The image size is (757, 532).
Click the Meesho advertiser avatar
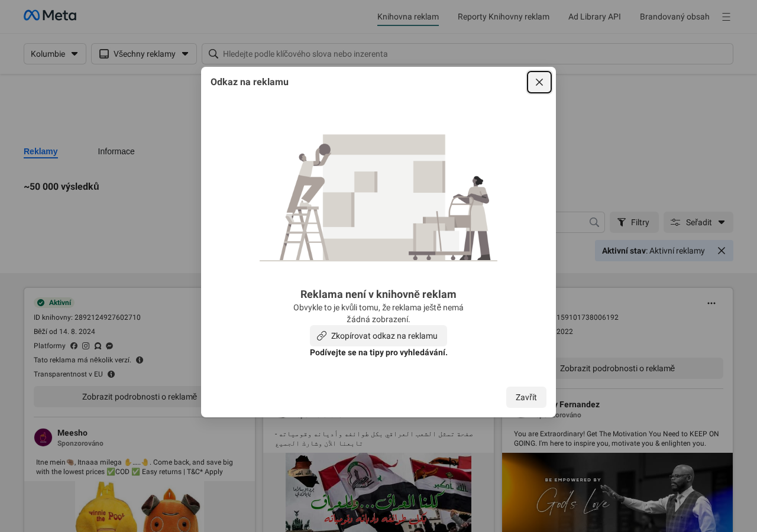(x=43, y=437)
